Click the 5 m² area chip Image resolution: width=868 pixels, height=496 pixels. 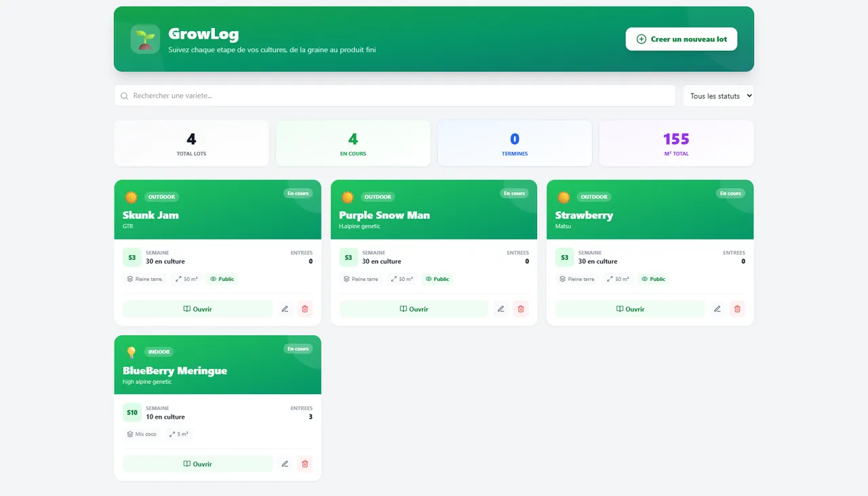[x=179, y=434]
